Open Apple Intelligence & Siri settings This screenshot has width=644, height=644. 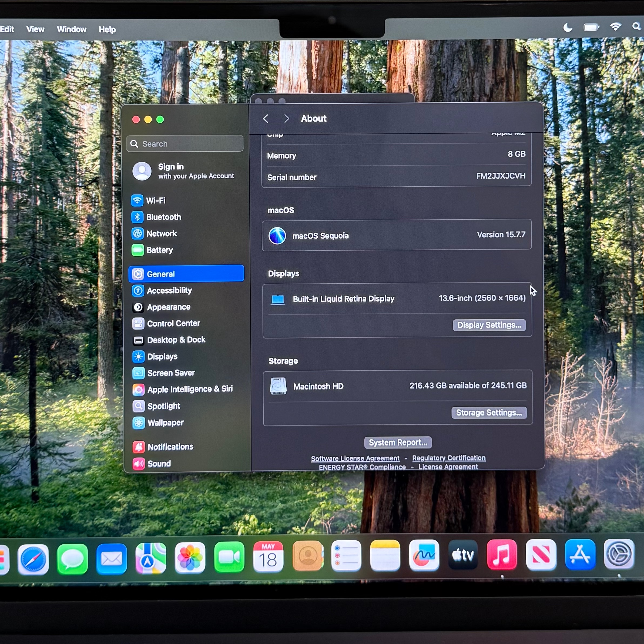tap(186, 389)
